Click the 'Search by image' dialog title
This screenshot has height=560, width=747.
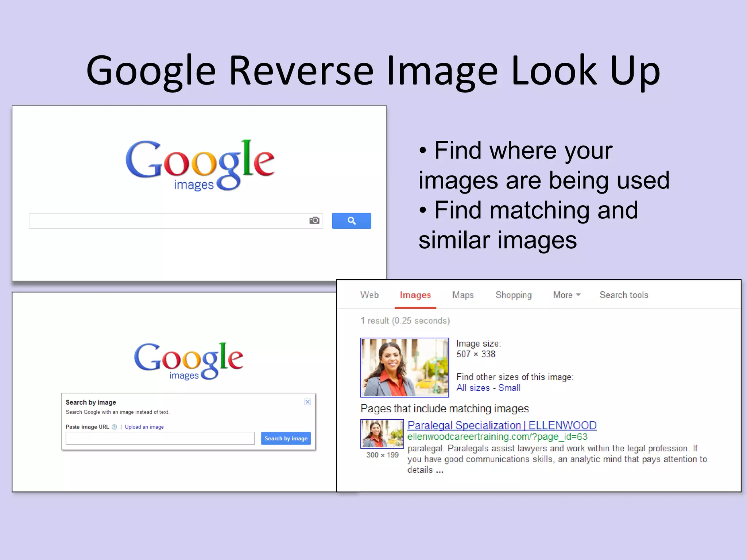pos(91,402)
